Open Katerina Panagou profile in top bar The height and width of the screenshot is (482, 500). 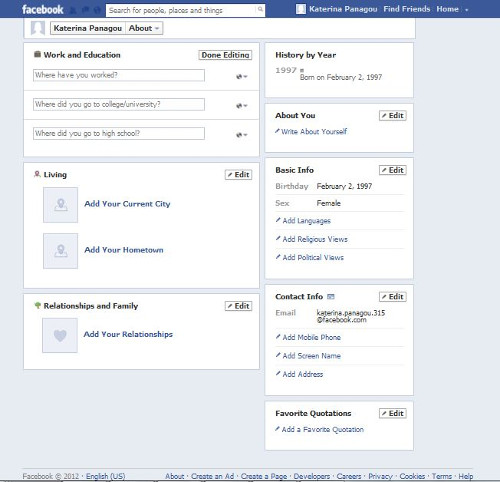coord(343,9)
